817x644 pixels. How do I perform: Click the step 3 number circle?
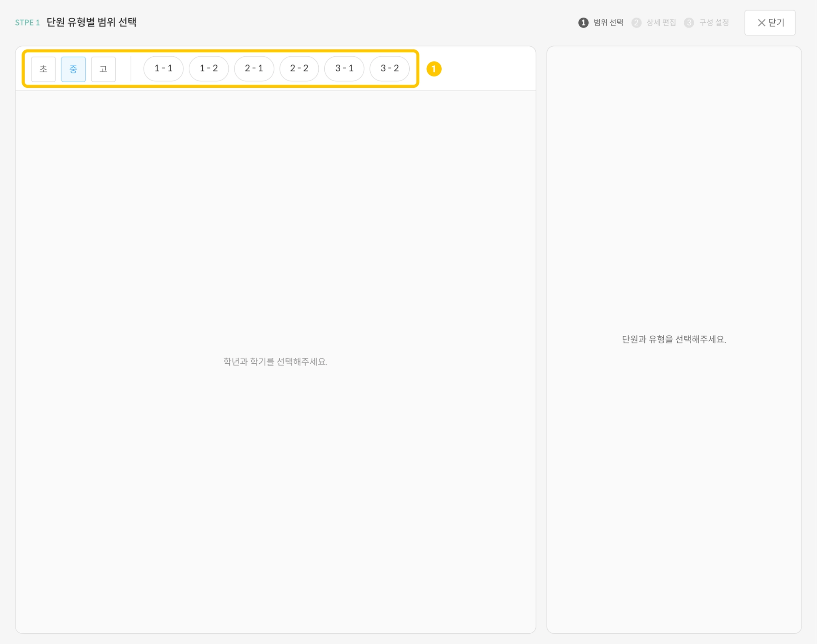coord(689,23)
